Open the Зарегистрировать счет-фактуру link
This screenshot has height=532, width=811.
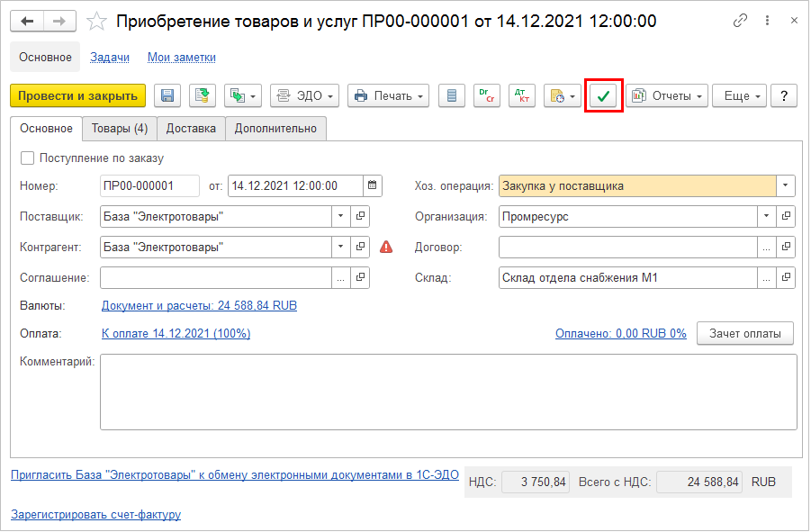[95, 515]
